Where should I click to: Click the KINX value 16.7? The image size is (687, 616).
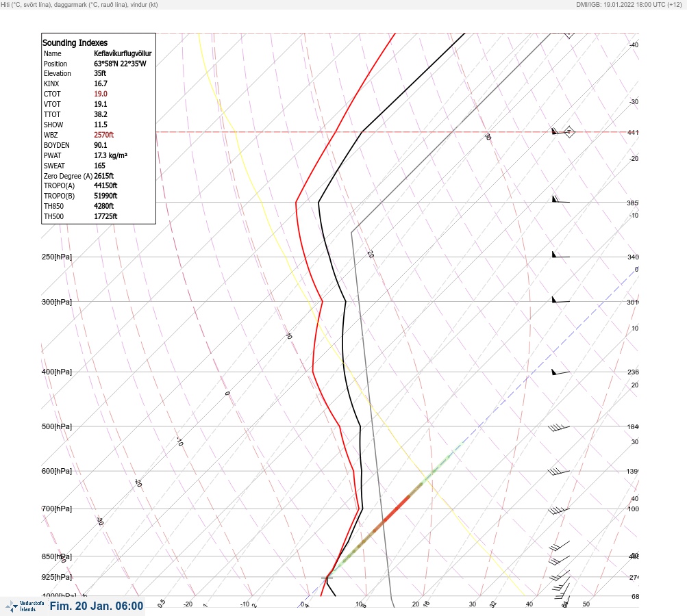[100, 84]
